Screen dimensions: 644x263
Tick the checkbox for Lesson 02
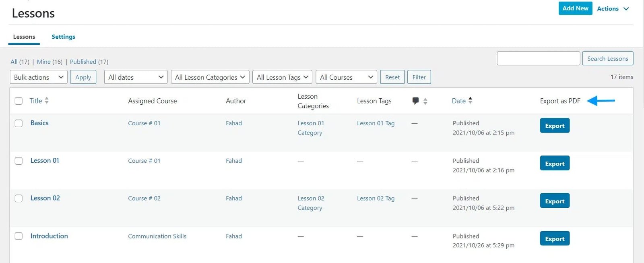tap(19, 198)
